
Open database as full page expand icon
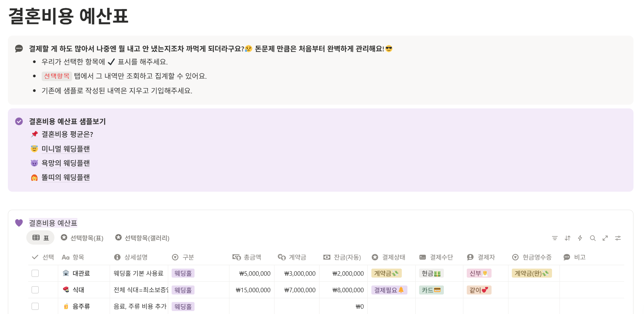605,238
